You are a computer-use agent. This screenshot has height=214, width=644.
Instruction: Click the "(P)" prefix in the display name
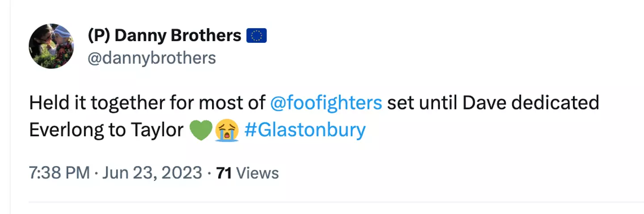(98, 35)
